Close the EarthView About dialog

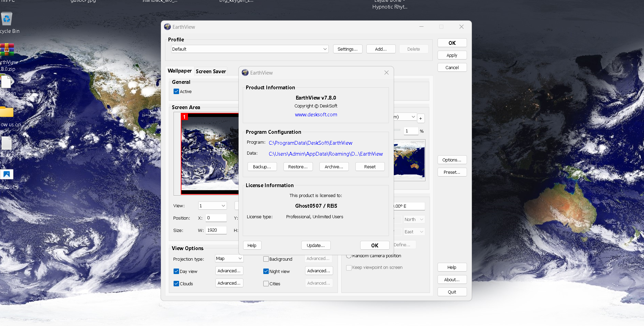tap(387, 73)
